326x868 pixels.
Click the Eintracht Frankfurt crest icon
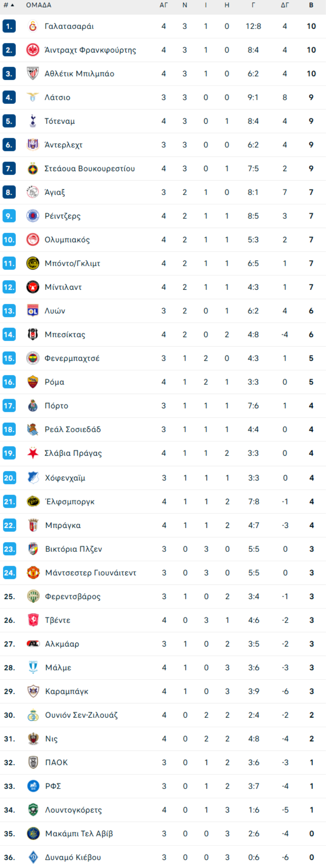pos(33,50)
